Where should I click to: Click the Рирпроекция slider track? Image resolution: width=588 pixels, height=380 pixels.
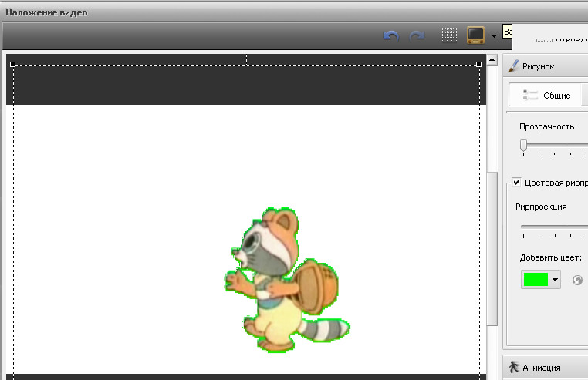(554, 227)
